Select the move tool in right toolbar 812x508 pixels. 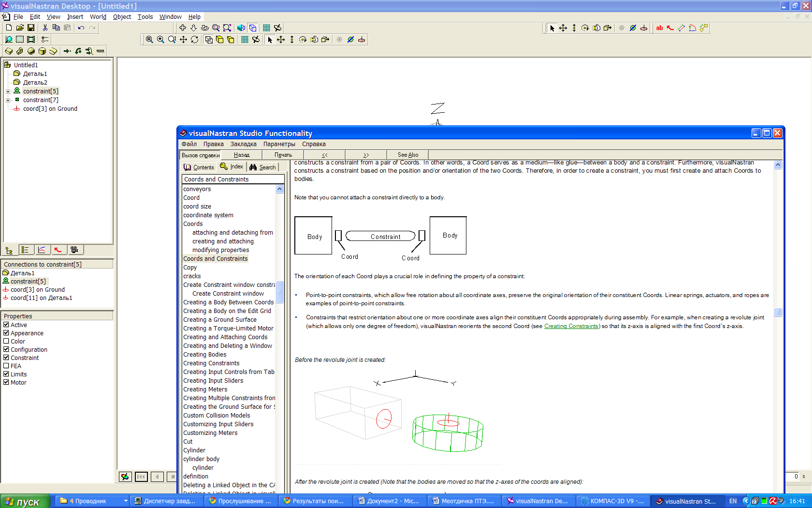(x=563, y=28)
